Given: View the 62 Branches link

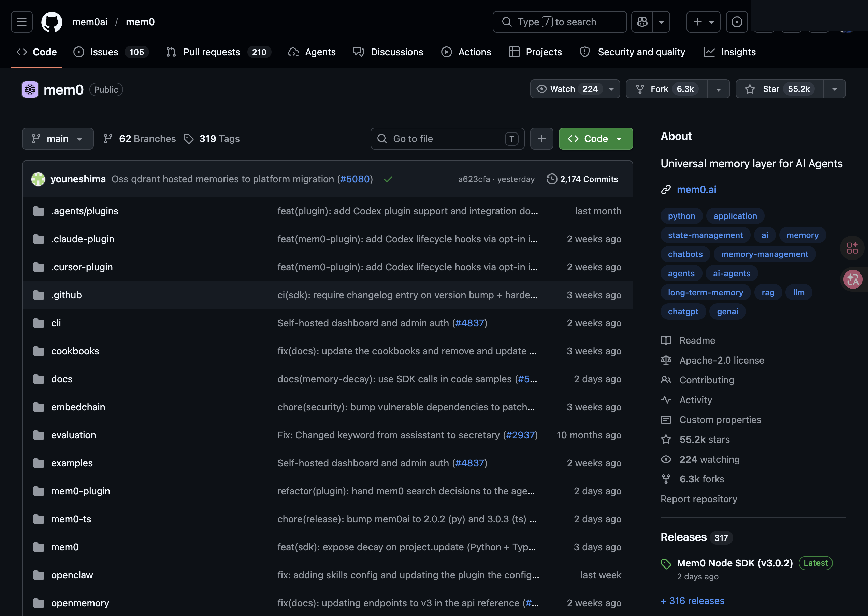Looking at the screenshot, I should coord(140,139).
